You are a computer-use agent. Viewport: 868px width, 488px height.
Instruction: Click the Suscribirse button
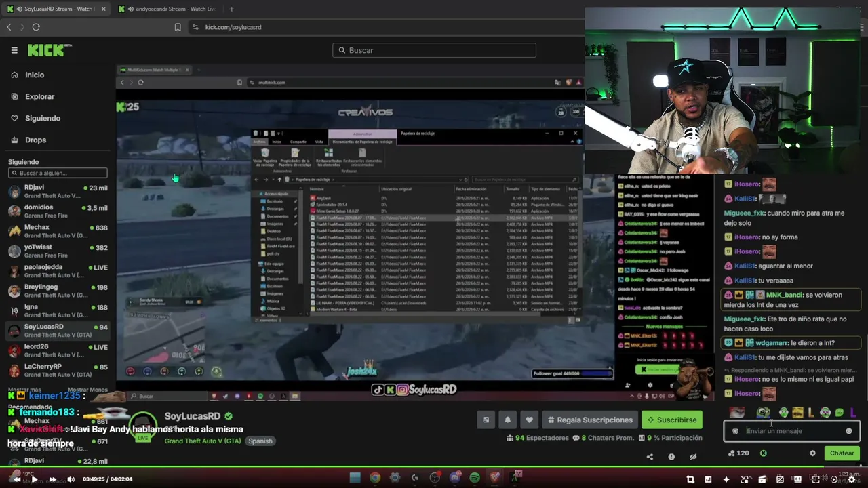tap(672, 420)
